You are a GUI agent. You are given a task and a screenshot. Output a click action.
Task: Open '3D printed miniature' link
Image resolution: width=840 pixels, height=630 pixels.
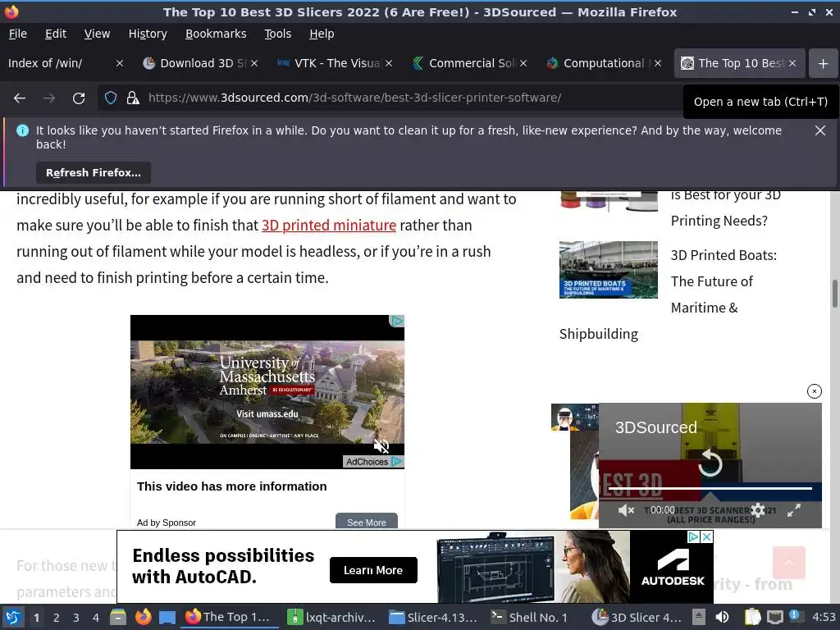(329, 225)
